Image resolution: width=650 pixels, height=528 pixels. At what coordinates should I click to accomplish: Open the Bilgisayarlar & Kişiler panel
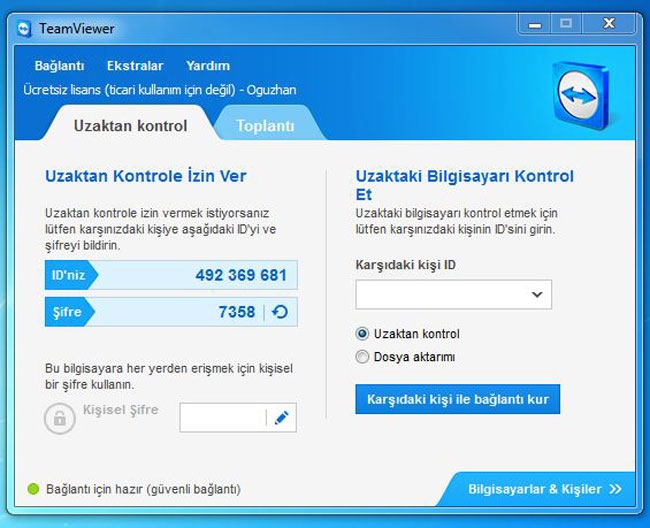pyautogui.click(x=537, y=489)
